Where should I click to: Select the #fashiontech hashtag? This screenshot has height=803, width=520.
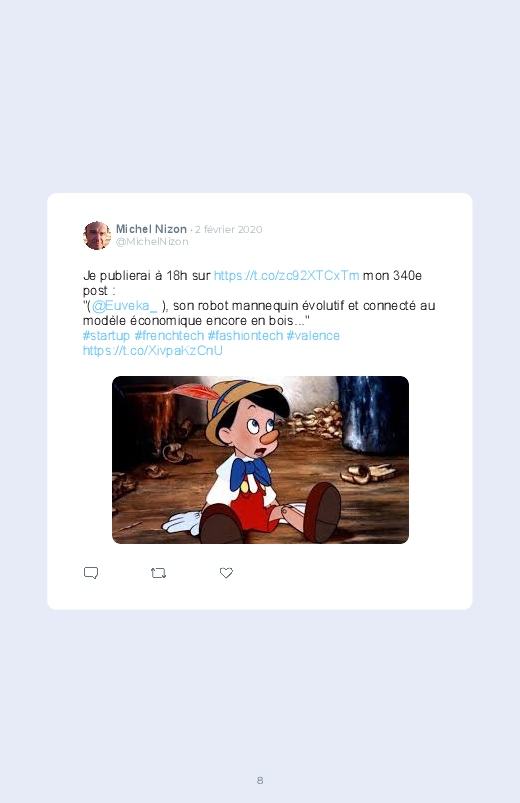245,335
